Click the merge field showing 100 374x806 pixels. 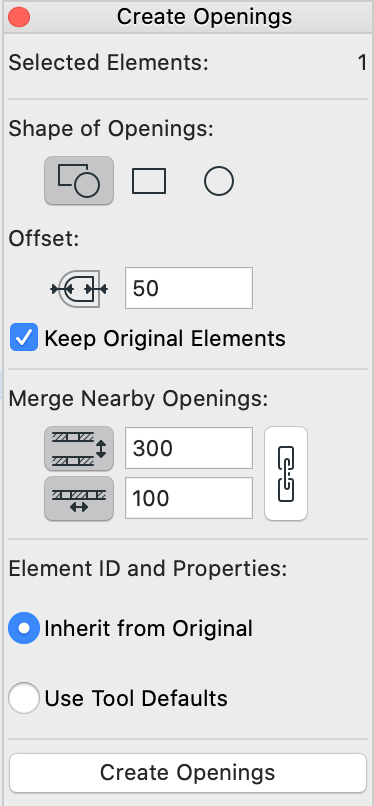click(x=189, y=498)
